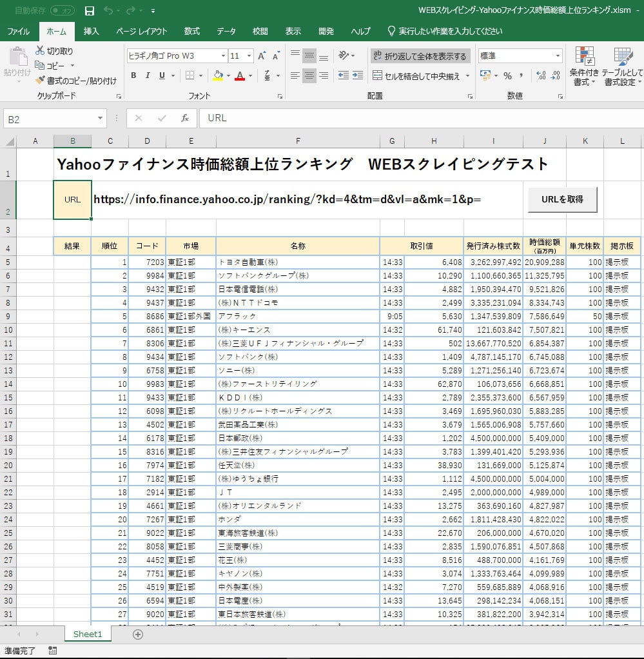The width and height of the screenshot is (644, 659).
Task: Click the Decrease Font Size icon
Action: tap(276, 56)
